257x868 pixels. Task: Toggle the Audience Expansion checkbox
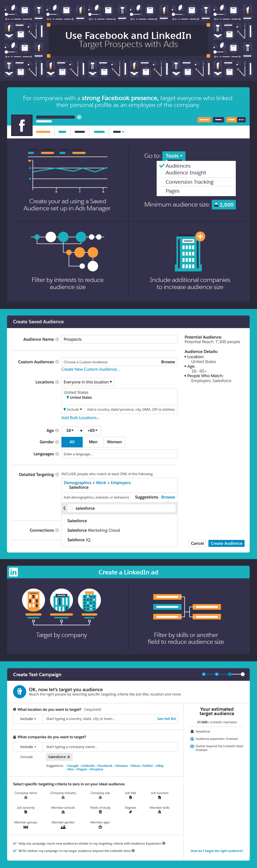pyautogui.click(x=15, y=844)
